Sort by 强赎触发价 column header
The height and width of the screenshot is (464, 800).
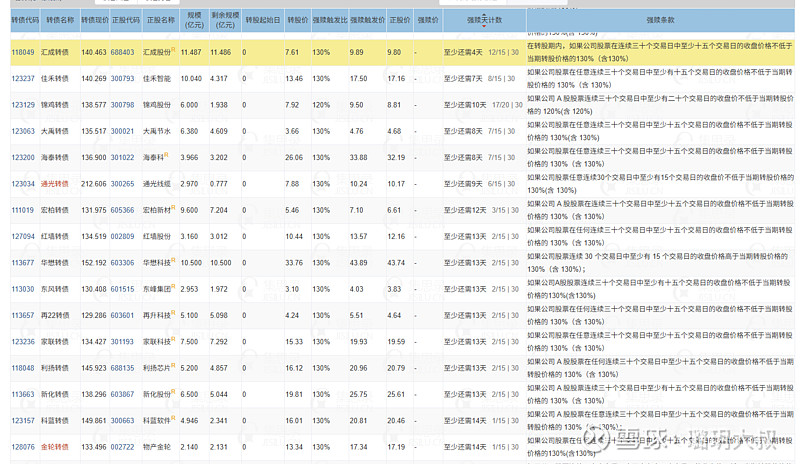point(368,20)
